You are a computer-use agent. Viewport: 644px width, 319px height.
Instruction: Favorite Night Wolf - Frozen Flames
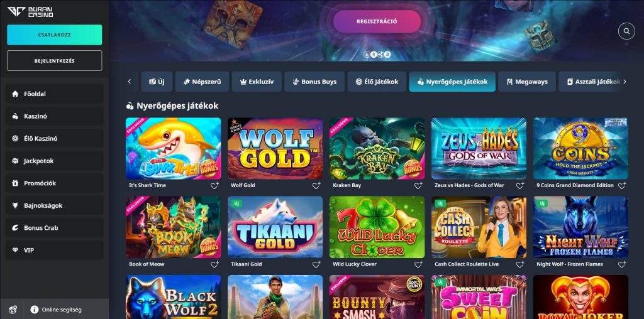click(x=622, y=264)
